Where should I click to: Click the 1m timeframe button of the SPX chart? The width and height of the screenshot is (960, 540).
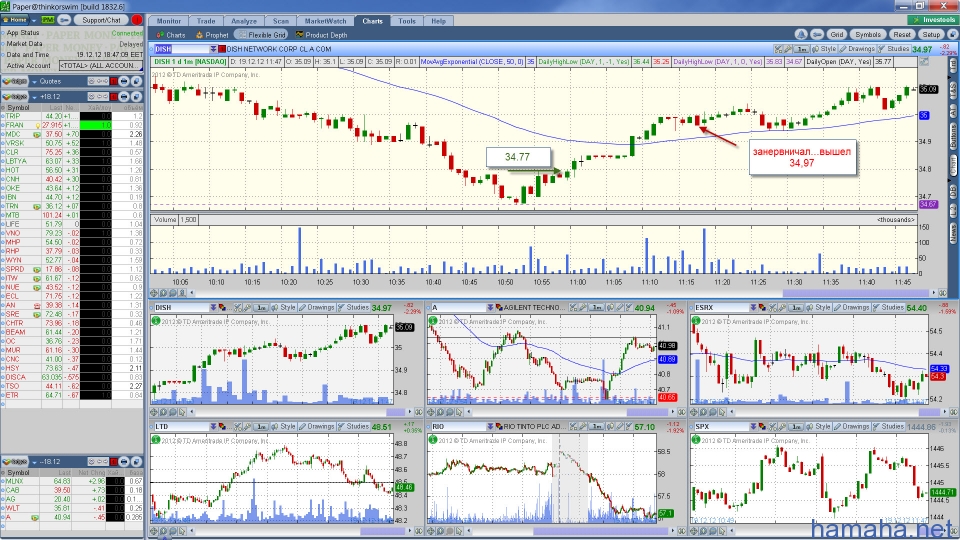point(795,426)
